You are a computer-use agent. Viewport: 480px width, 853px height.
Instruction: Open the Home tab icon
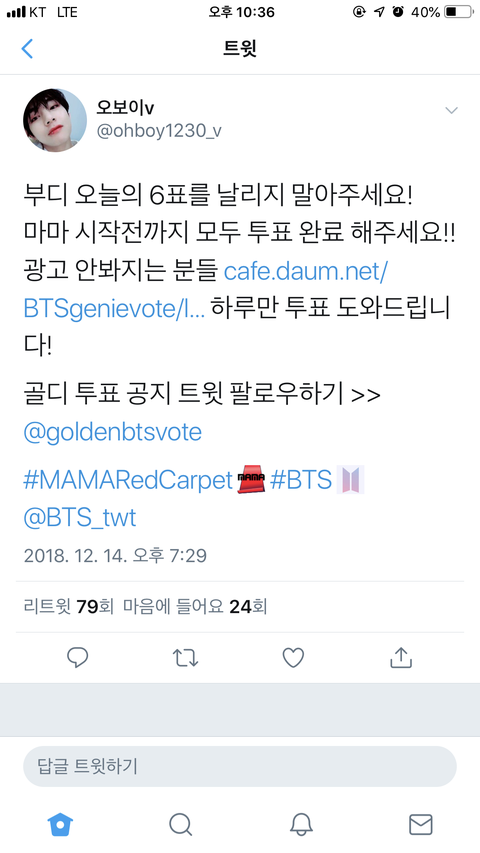(60, 825)
